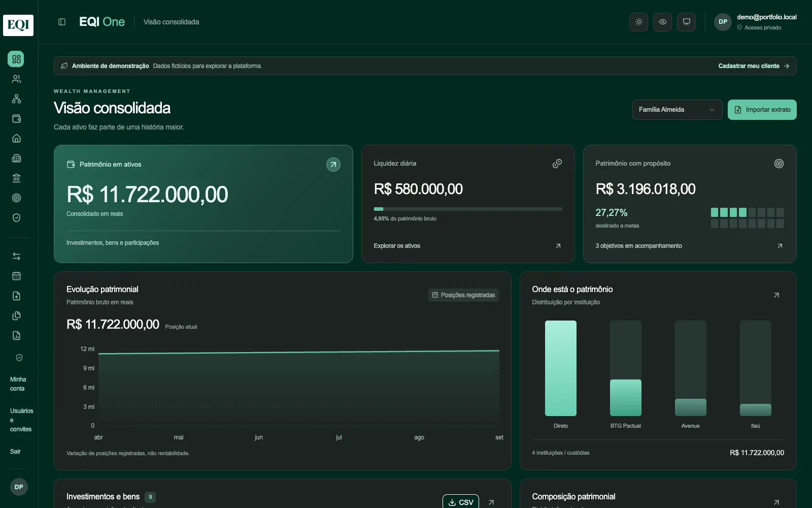Screen dimensions: 812x508
Task: Open the report chart file icon in sidebar
Action: pyautogui.click(x=16, y=335)
